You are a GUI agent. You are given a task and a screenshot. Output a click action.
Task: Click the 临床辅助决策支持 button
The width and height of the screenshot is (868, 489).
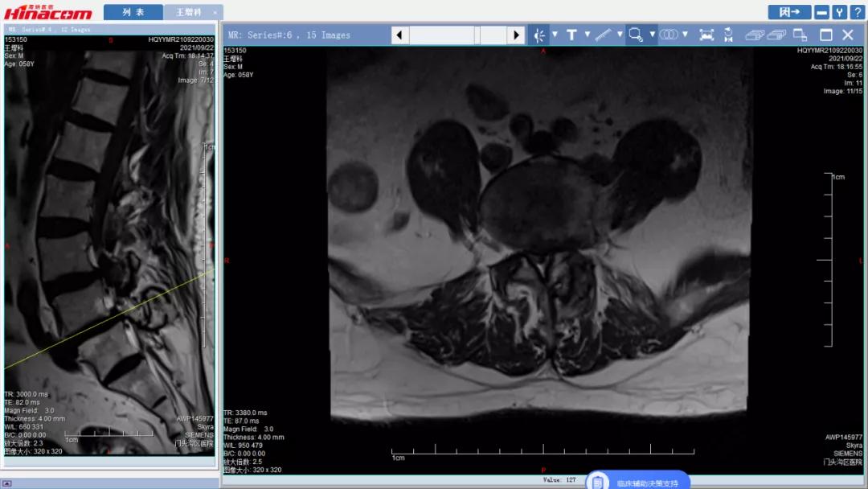(637, 482)
